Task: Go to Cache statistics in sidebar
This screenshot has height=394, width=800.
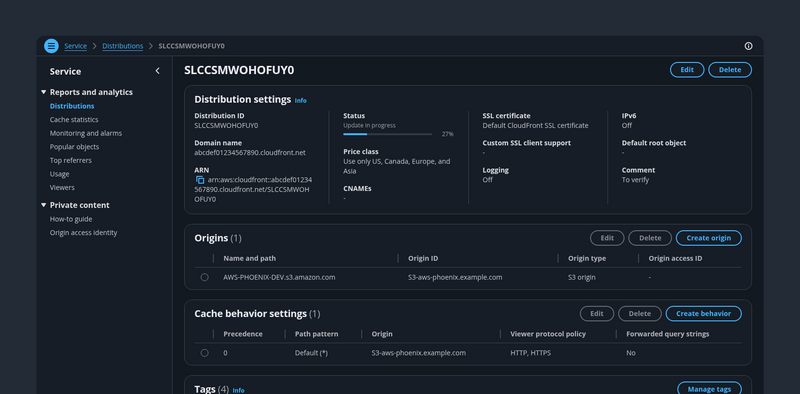Action: (x=74, y=119)
